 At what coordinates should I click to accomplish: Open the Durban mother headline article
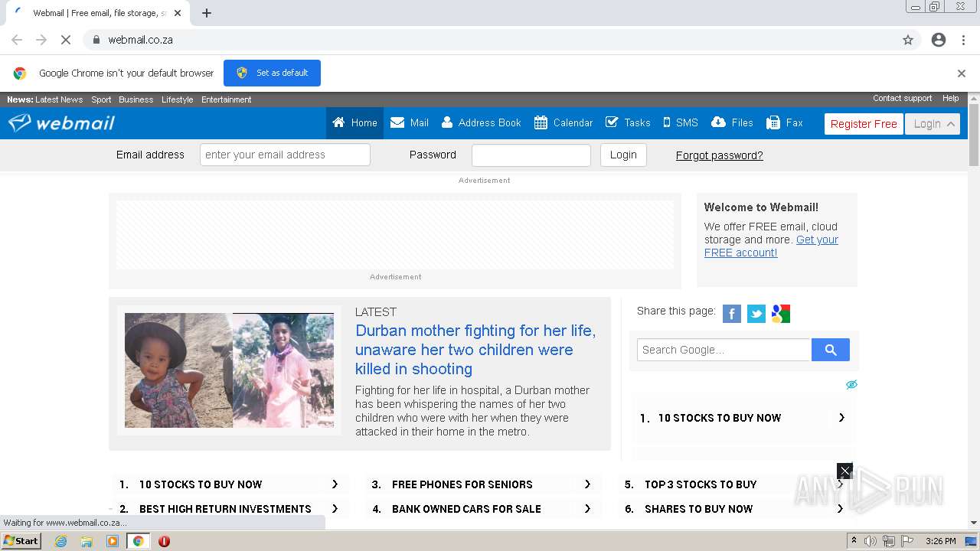pyautogui.click(x=475, y=350)
